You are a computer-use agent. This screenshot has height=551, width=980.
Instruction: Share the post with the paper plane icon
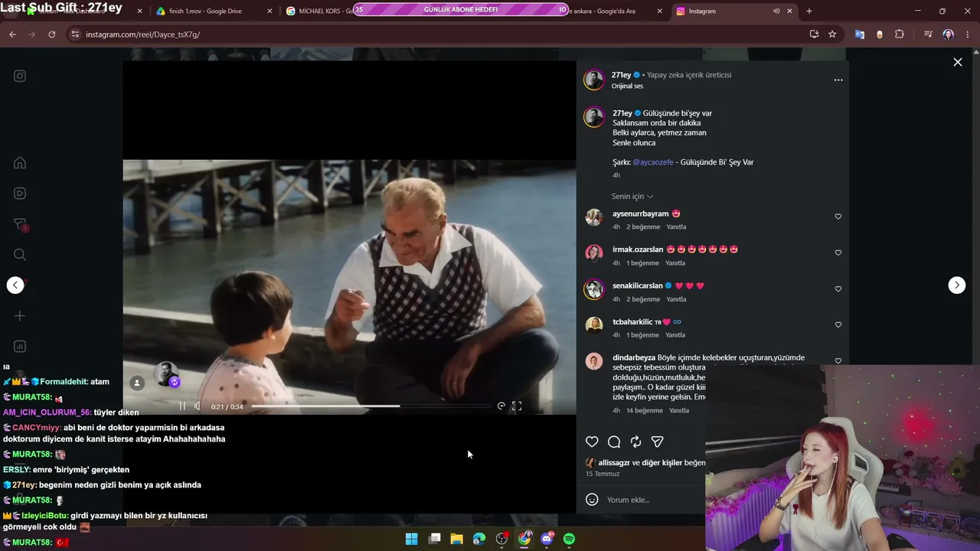[x=657, y=442]
